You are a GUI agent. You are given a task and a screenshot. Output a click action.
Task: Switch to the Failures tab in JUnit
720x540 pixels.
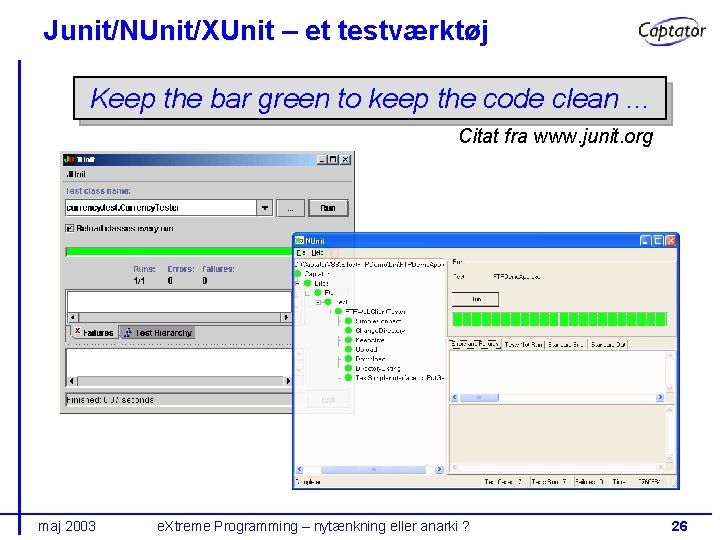[94, 332]
